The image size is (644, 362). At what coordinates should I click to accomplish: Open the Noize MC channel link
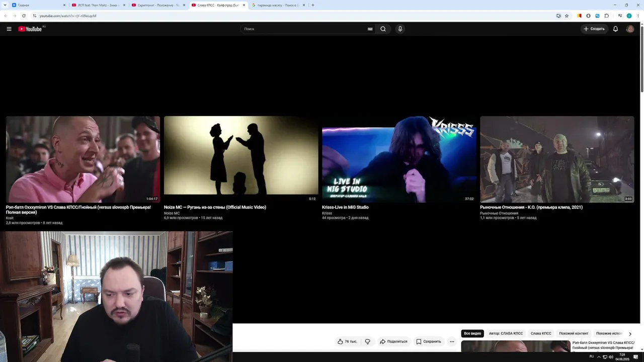tap(172, 213)
